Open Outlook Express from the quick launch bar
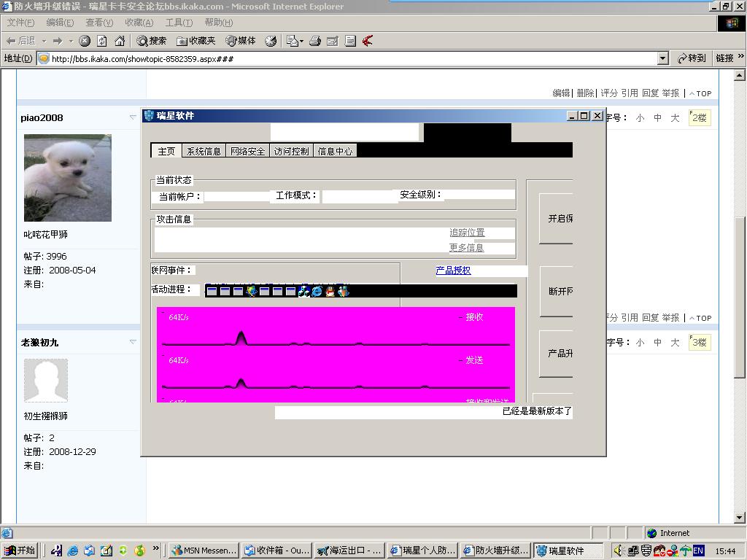The height and width of the screenshot is (560, 747). point(89,551)
